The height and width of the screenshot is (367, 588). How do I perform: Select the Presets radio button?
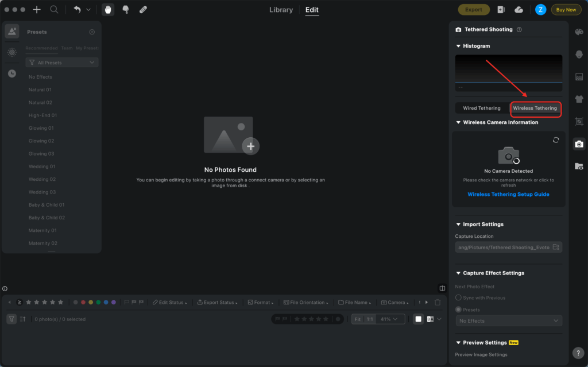point(458,310)
